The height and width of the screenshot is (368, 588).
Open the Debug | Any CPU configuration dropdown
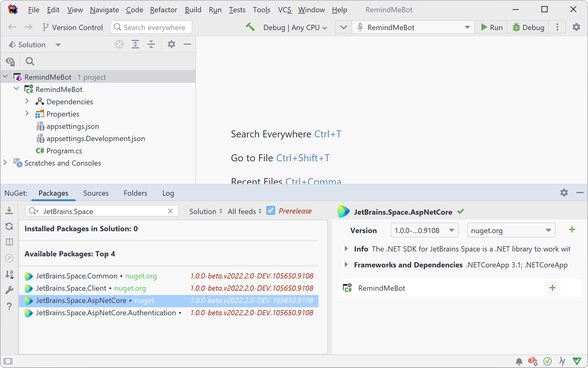[295, 28]
